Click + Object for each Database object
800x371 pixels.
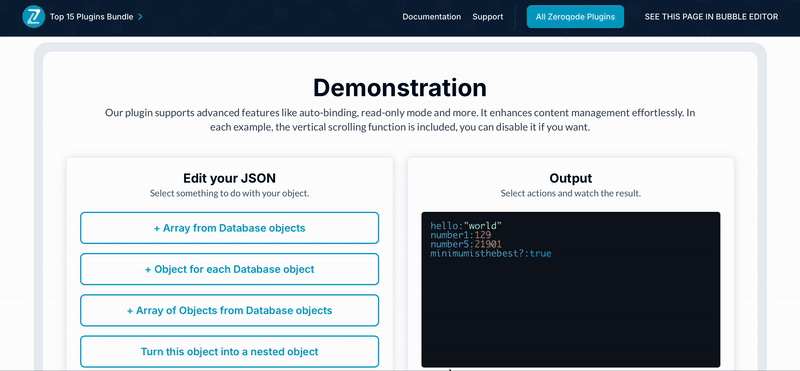click(x=230, y=269)
